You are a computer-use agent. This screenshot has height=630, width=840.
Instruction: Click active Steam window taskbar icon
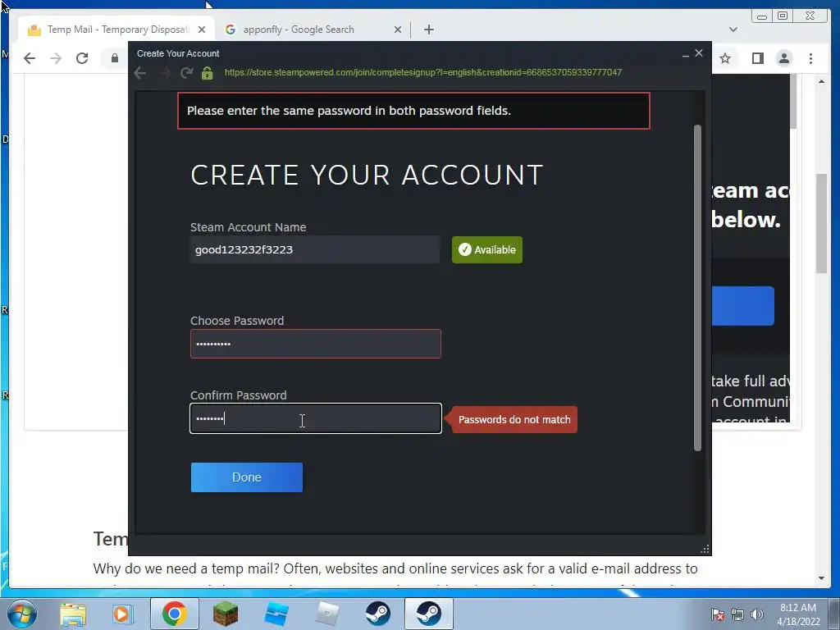pos(428,614)
